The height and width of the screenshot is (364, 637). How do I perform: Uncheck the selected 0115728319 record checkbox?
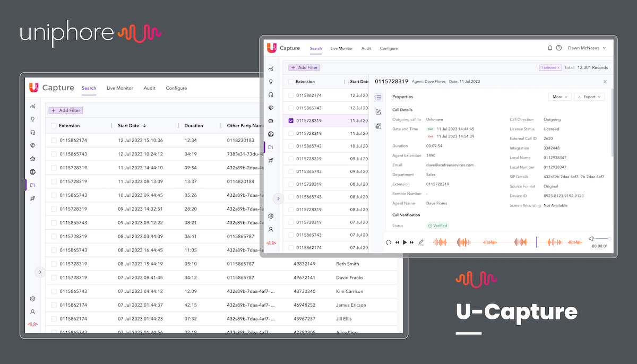(291, 120)
